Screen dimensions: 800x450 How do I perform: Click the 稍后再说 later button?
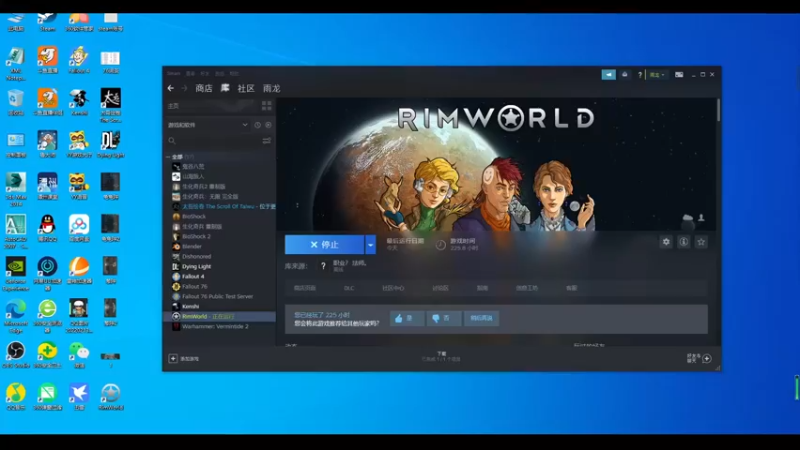(x=481, y=318)
